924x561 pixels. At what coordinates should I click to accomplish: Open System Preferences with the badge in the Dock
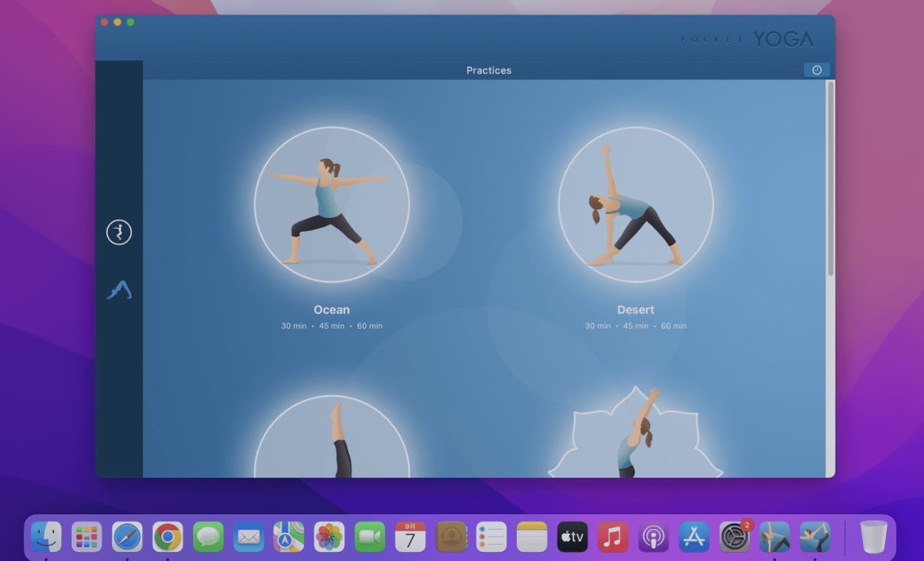734,536
